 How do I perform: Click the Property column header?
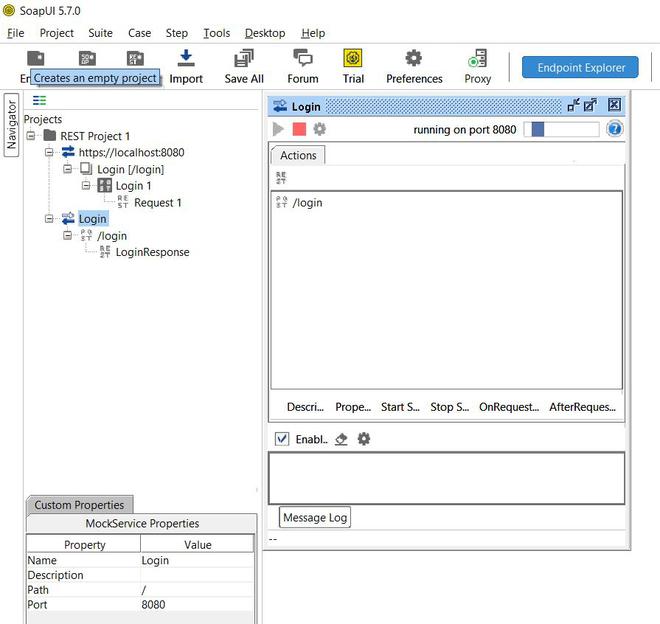click(84, 544)
